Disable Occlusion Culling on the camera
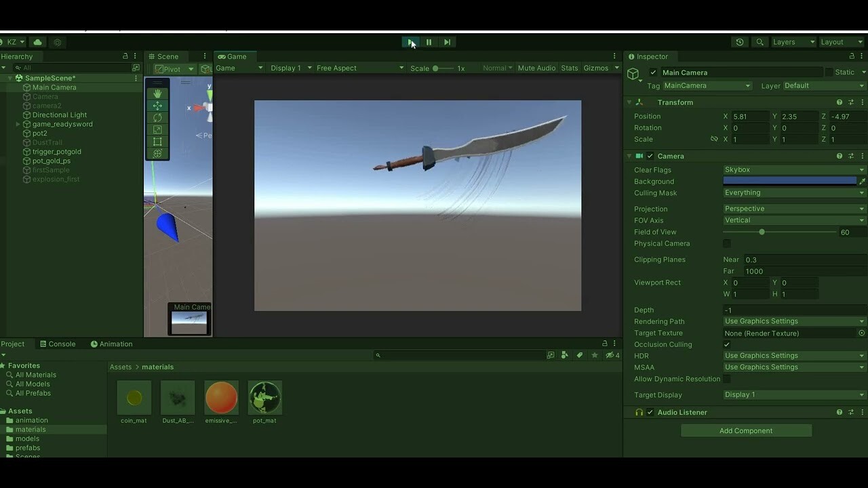The image size is (868, 488). pos(726,344)
